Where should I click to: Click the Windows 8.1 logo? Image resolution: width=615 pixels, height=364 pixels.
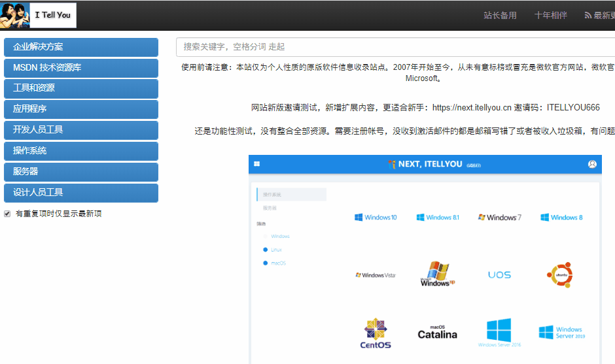(438, 218)
